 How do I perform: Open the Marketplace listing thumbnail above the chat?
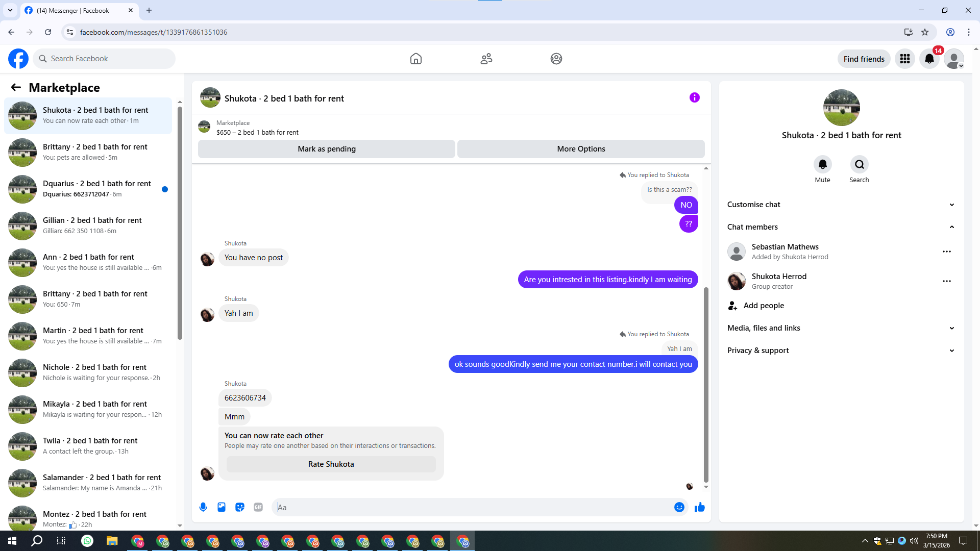coord(204,127)
